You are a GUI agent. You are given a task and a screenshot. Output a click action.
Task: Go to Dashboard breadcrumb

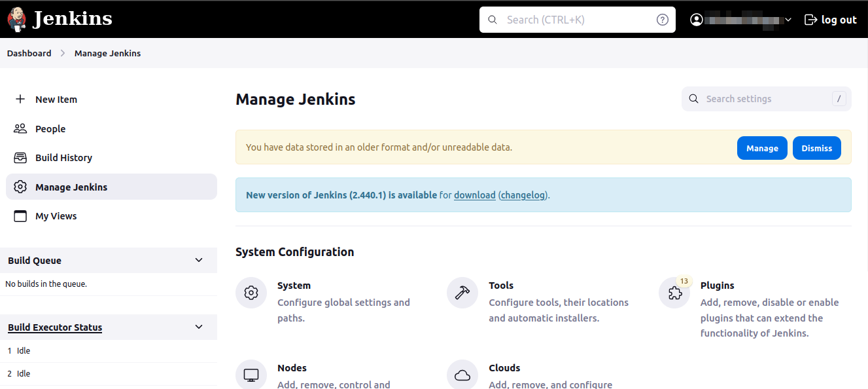point(29,53)
